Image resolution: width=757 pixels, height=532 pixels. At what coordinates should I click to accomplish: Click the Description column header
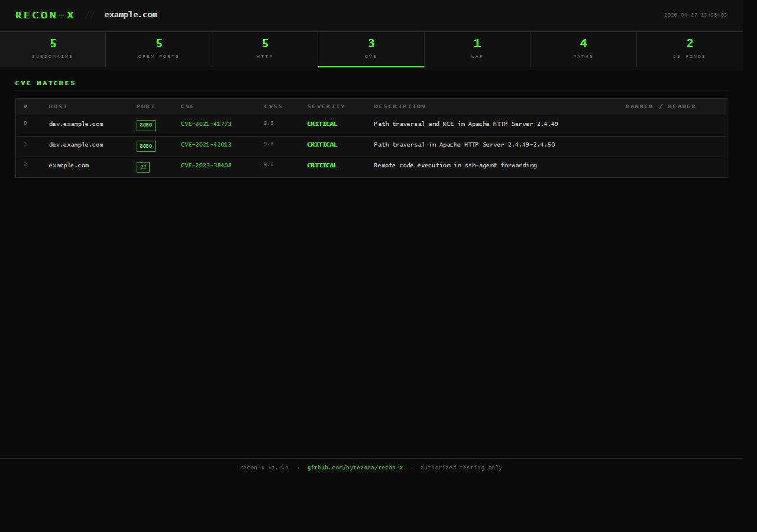(400, 106)
